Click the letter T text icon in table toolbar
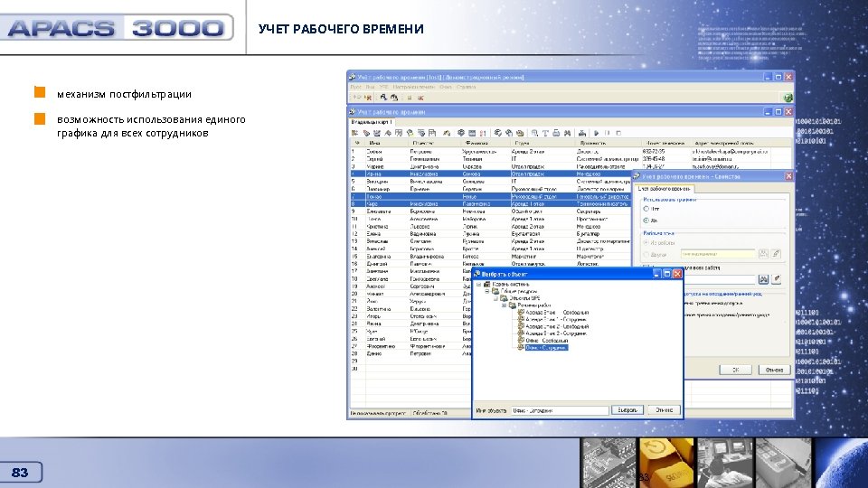Screen dimensions: 868x488 tap(545, 133)
